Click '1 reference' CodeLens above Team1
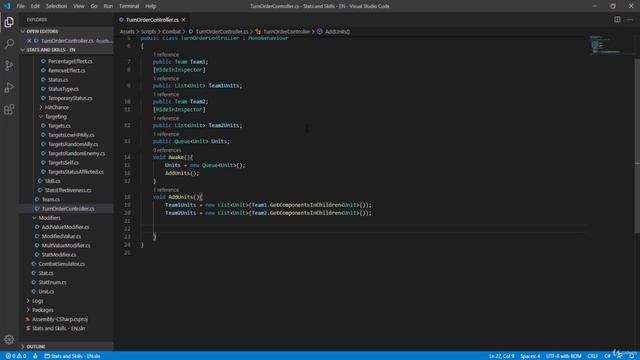640x360 pixels. point(166,54)
